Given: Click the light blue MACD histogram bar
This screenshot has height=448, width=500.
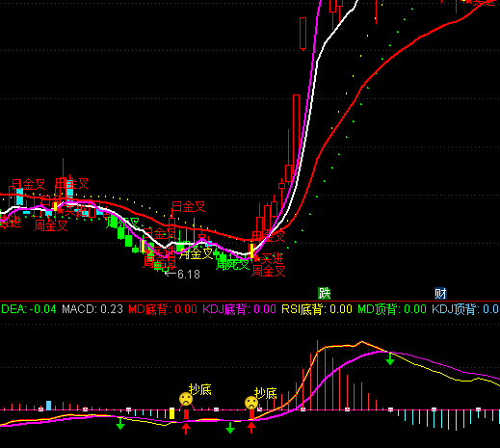Looking at the screenshot, I should point(48,406).
